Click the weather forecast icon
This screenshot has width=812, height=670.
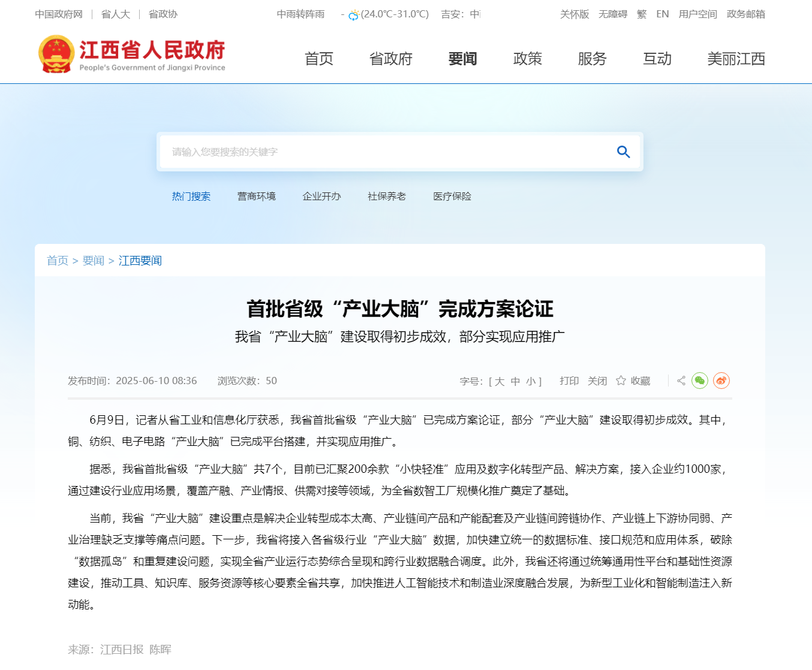point(354,15)
